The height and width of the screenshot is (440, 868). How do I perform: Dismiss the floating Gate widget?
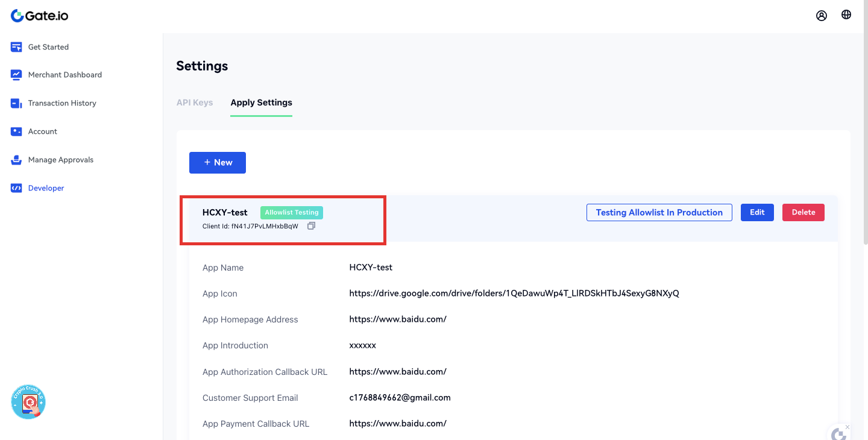click(x=847, y=427)
